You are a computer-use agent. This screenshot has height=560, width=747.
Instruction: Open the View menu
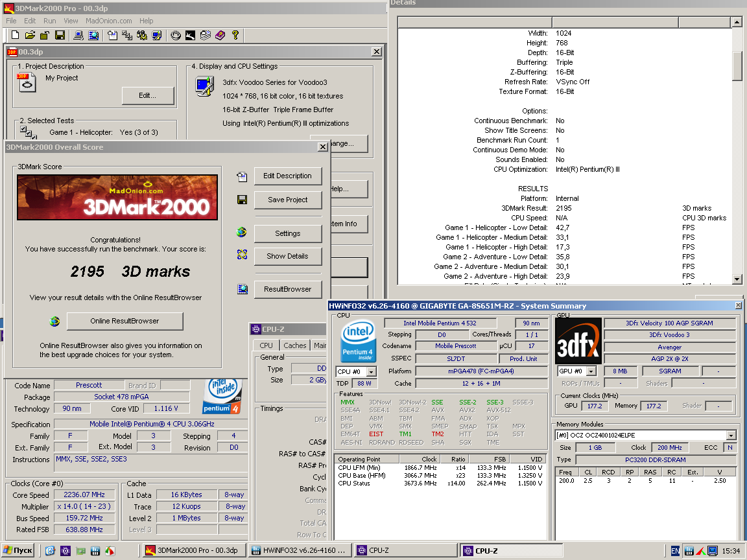coord(71,21)
